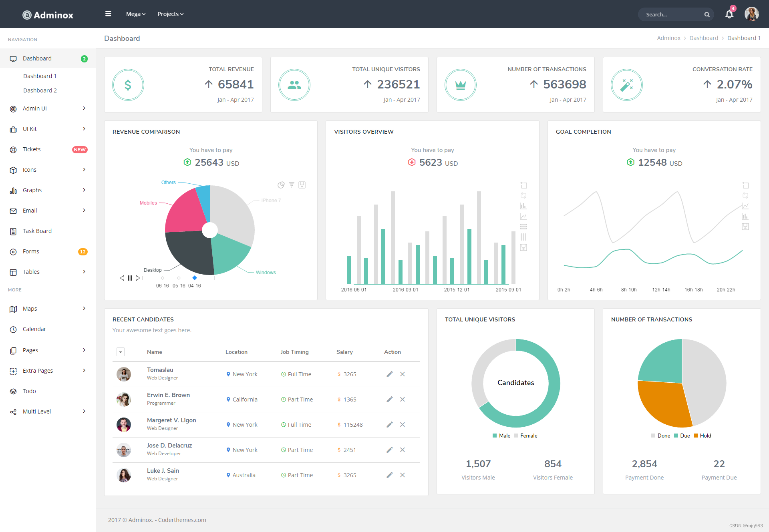Select the 05-16 timeline point
The width and height of the screenshot is (769, 532).
pos(179,278)
